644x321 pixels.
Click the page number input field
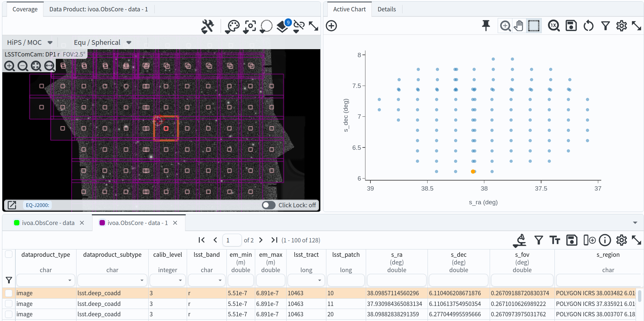232,240
